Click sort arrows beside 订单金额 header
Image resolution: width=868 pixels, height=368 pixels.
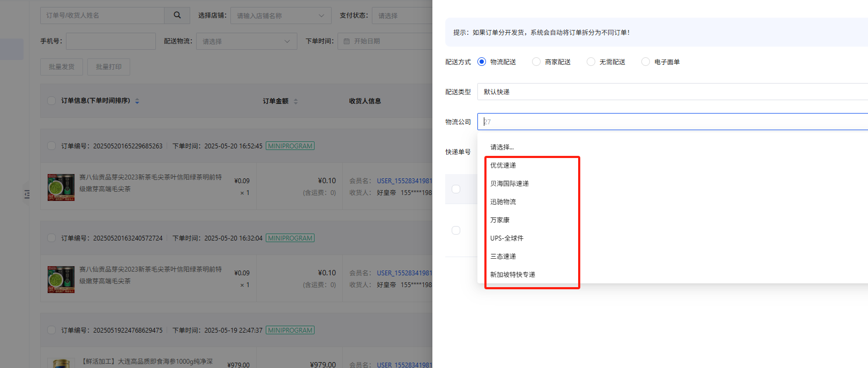(x=296, y=101)
